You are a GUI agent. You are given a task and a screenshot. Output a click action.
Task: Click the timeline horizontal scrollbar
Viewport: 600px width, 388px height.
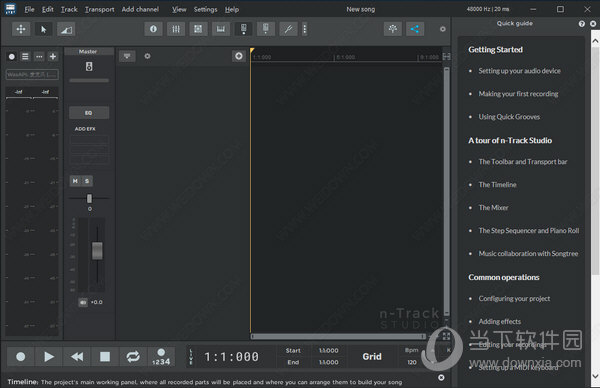[338, 336]
